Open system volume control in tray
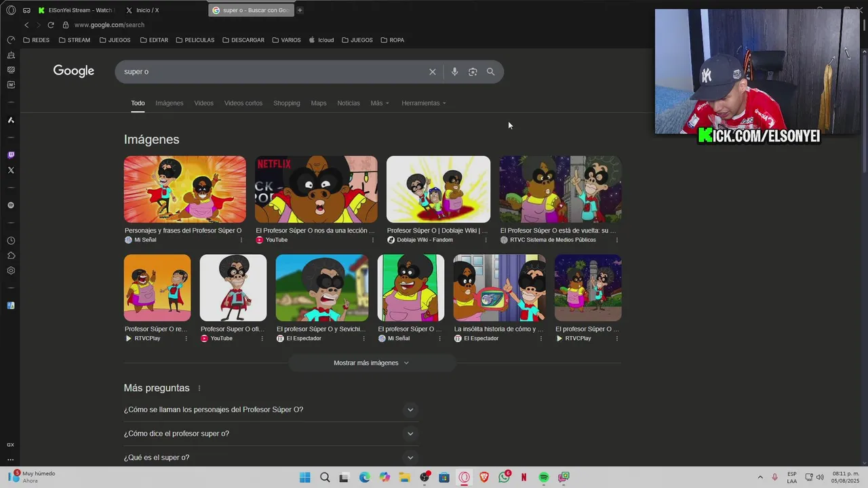This screenshot has height=488, width=868. coord(820,477)
